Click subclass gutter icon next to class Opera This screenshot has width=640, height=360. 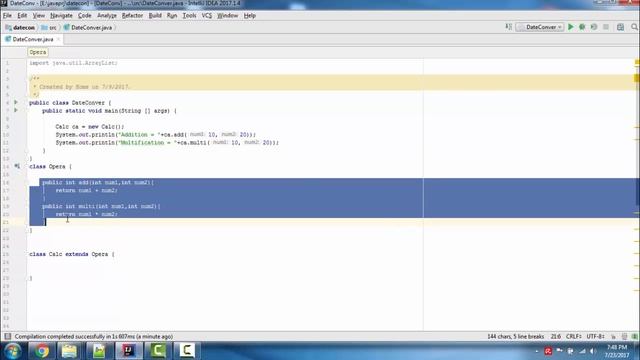(x=17, y=166)
